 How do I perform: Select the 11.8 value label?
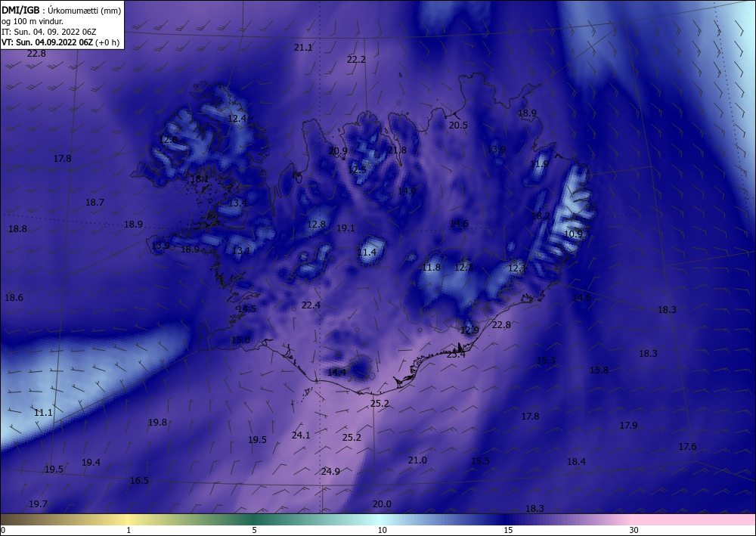pyautogui.click(x=432, y=267)
